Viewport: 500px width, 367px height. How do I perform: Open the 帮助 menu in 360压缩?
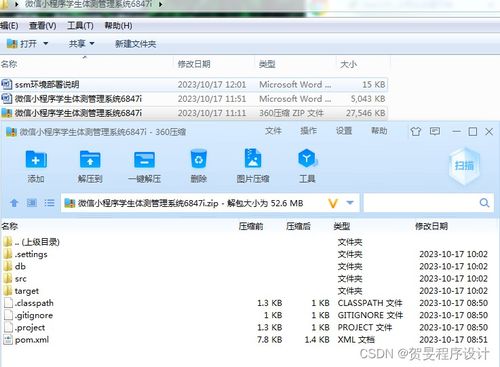[x=379, y=131]
